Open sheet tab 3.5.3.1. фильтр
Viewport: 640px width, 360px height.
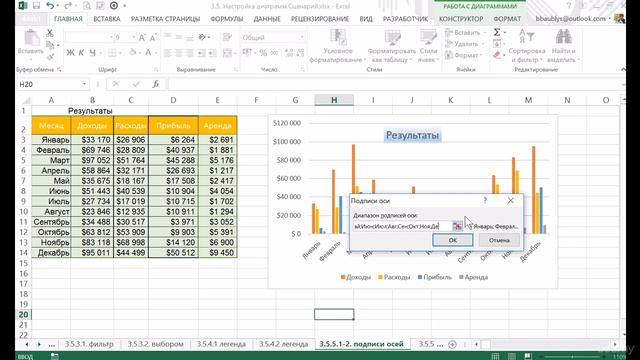point(89,344)
